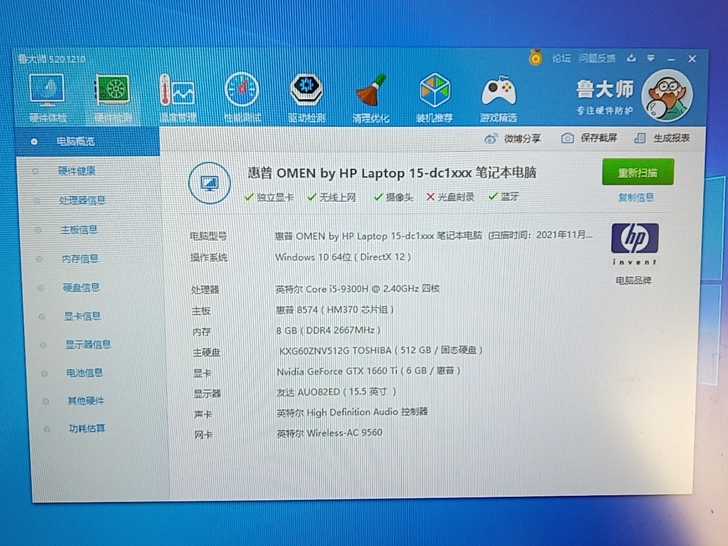Click the Core i5-9300H processor value
The image size is (728, 546).
coord(358,289)
